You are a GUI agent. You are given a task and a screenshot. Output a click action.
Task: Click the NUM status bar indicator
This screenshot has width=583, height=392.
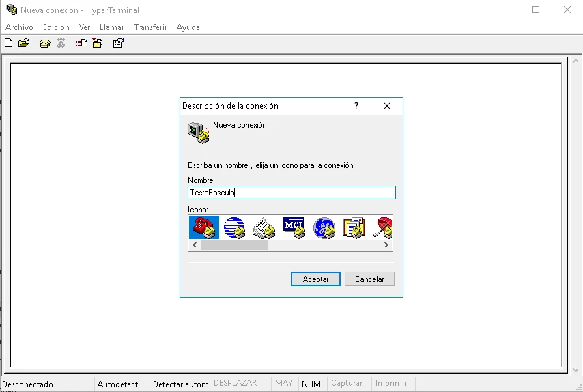(x=311, y=384)
